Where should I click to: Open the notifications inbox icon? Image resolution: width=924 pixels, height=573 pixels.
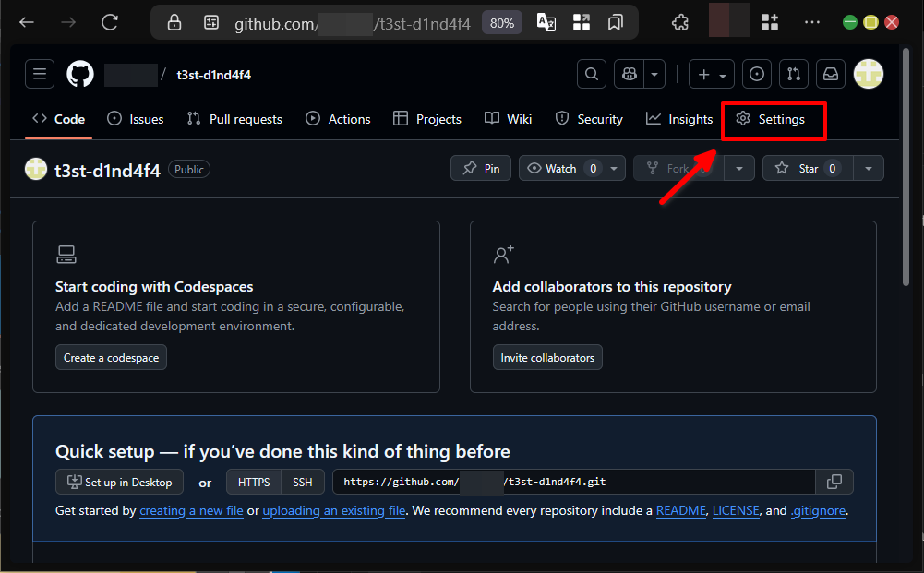coord(831,75)
